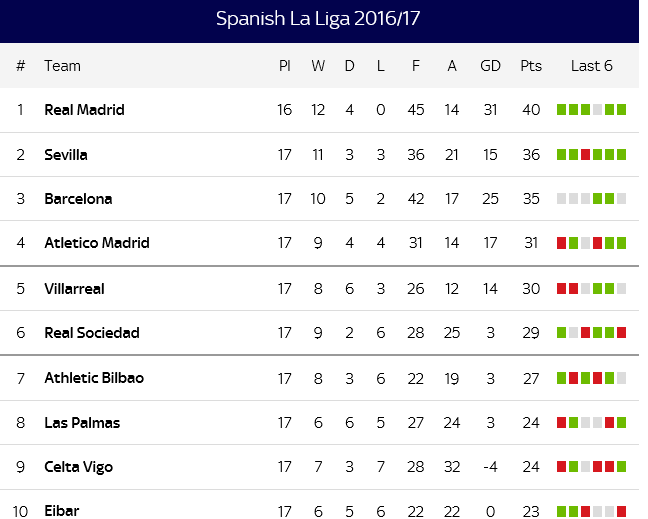Click Las Palmas in the standings
Image resolution: width=648 pixels, height=519 pixels.
click(x=82, y=423)
